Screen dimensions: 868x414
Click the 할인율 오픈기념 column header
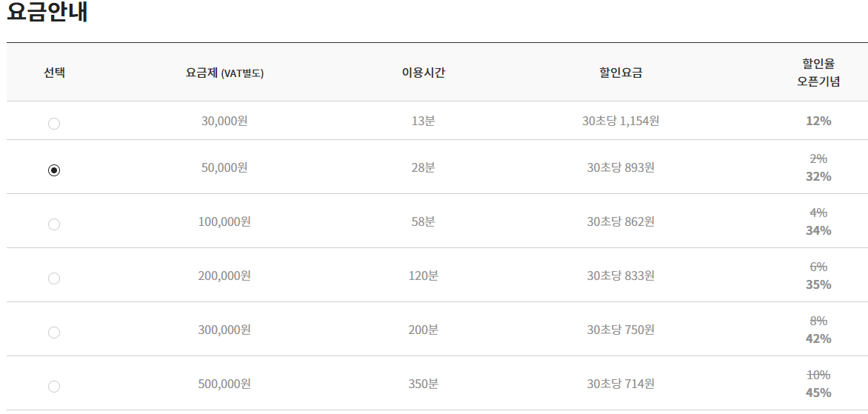[818, 73]
